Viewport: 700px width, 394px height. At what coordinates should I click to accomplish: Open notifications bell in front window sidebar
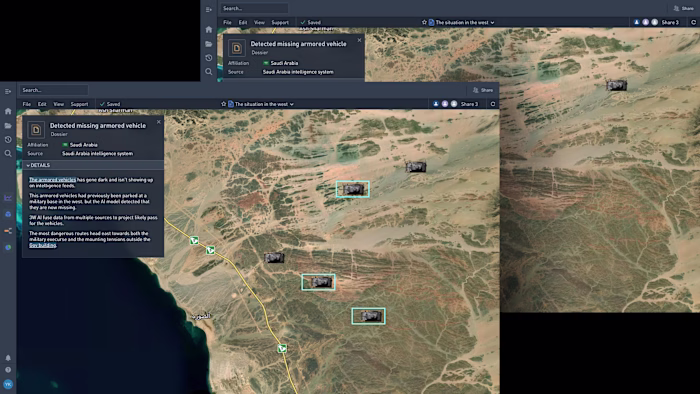pos(8,358)
